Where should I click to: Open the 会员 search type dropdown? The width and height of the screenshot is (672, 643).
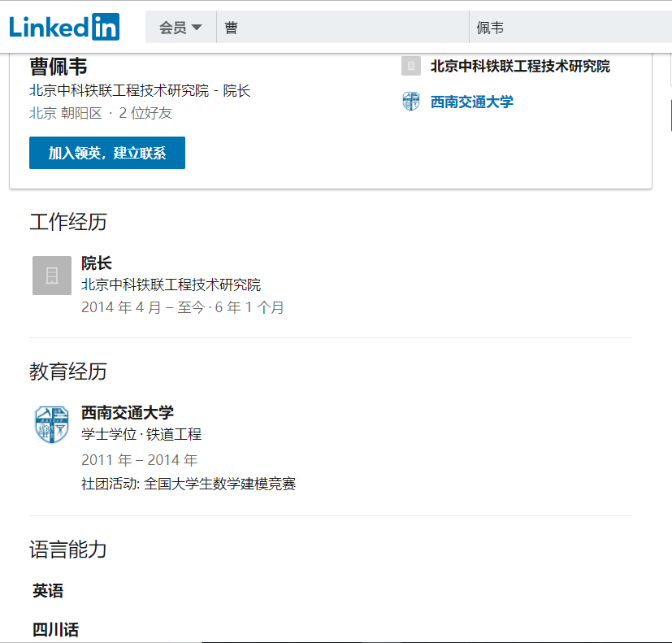click(180, 28)
